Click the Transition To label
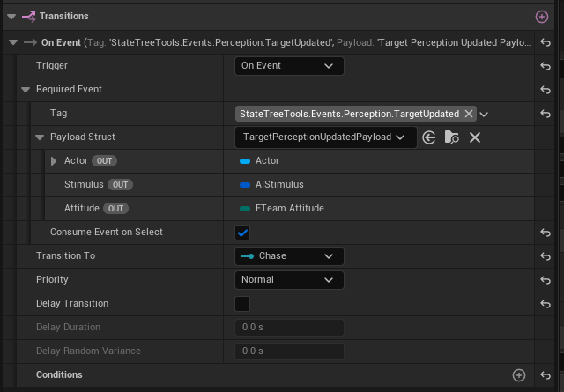The height and width of the screenshot is (392, 564). point(65,255)
